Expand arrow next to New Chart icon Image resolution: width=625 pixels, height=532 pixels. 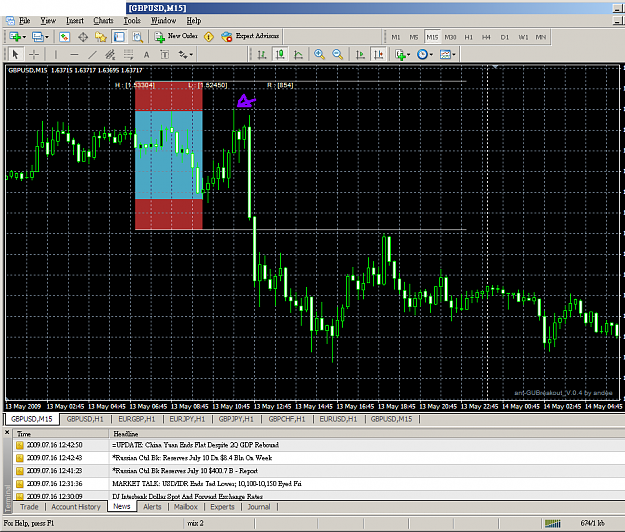click(24, 37)
